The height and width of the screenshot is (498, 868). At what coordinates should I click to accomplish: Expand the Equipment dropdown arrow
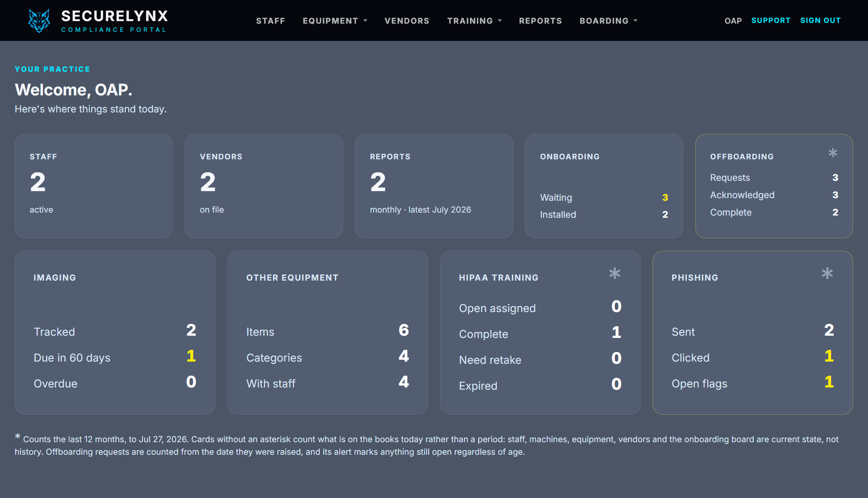click(x=365, y=21)
